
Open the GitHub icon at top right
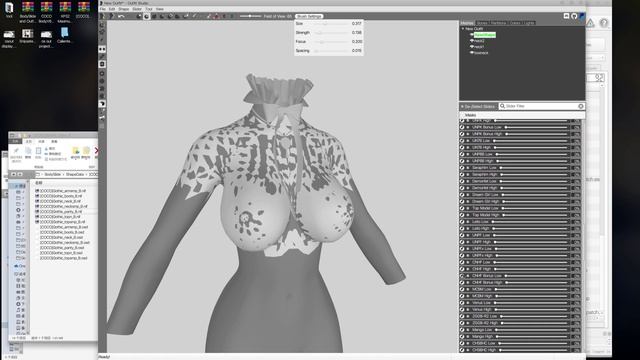coord(574,16)
